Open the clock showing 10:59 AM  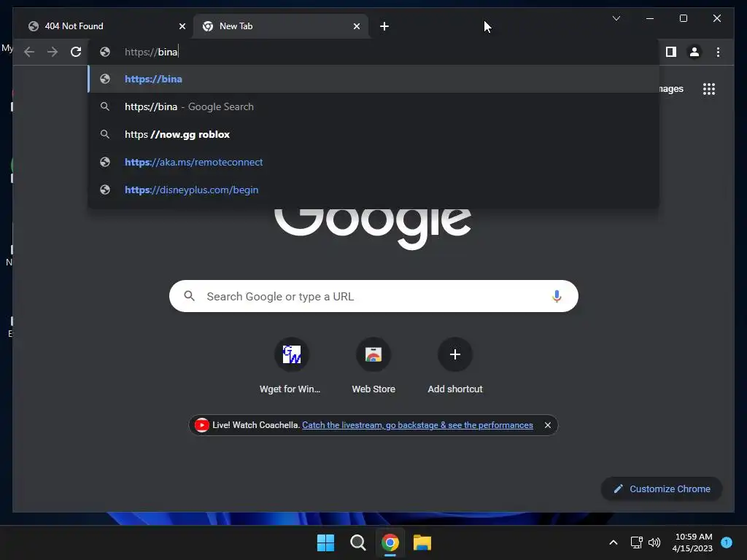pos(692,542)
